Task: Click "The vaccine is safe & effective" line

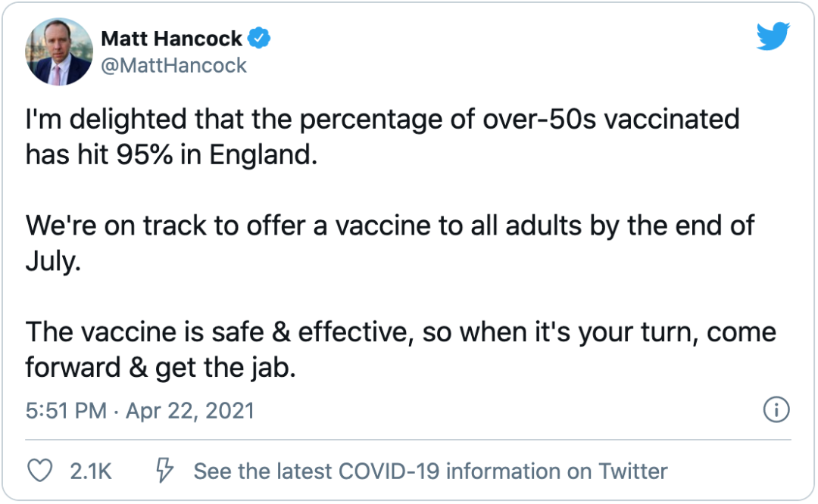Action: (x=401, y=350)
